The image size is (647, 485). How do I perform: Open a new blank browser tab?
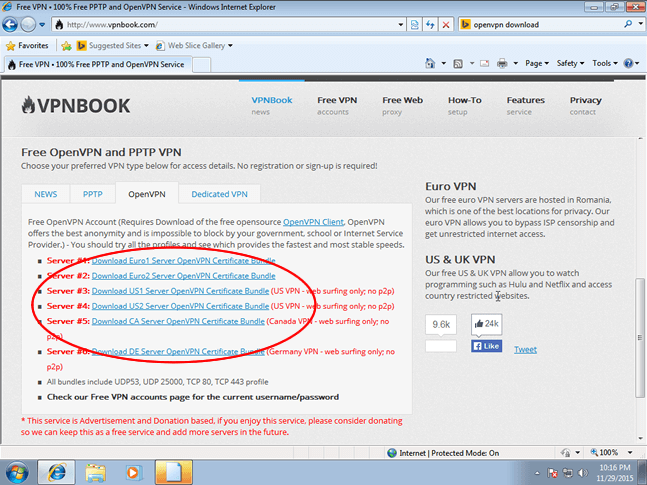[202, 65]
